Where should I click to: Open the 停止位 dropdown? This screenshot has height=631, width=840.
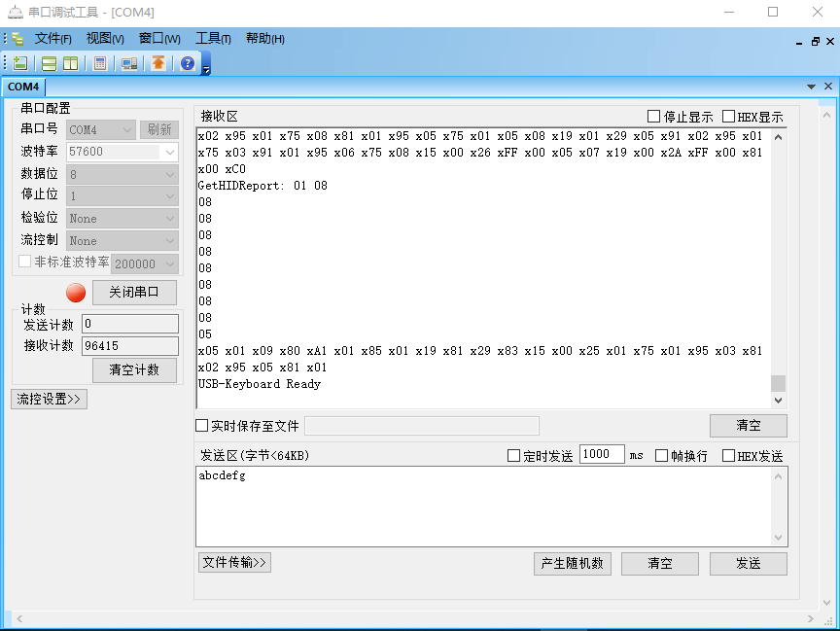[122, 195]
